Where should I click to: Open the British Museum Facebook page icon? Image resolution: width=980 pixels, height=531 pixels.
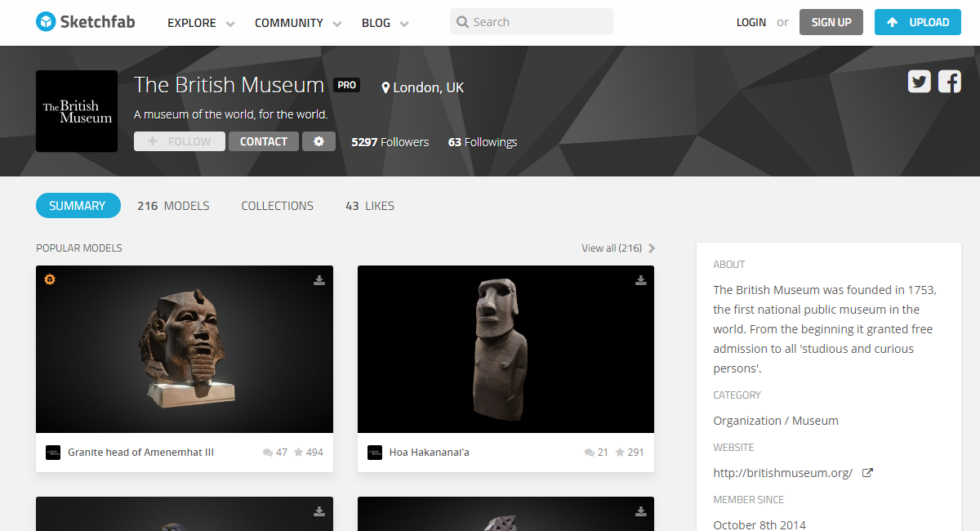[x=949, y=81]
